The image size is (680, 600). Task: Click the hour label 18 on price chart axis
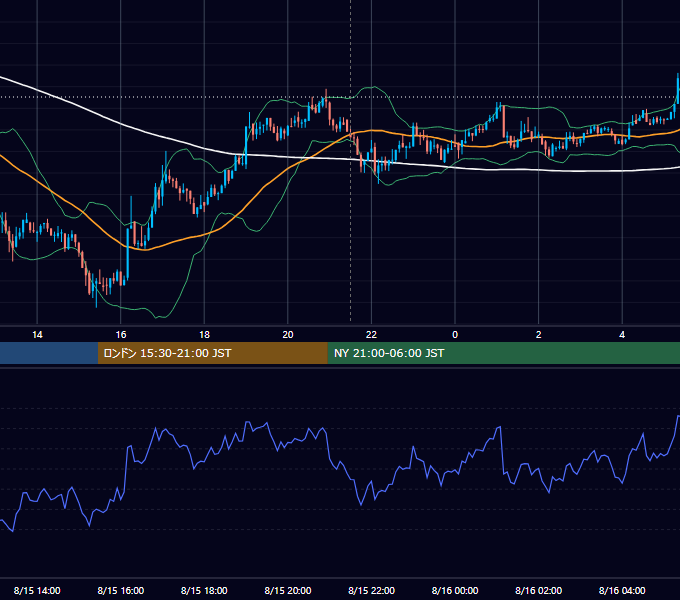[204, 335]
